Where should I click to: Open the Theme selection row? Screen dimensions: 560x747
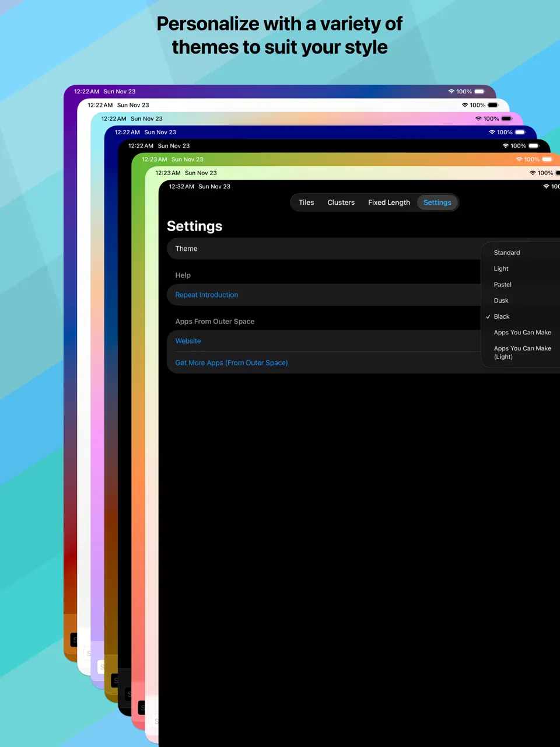pyautogui.click(x=186, y=249)
